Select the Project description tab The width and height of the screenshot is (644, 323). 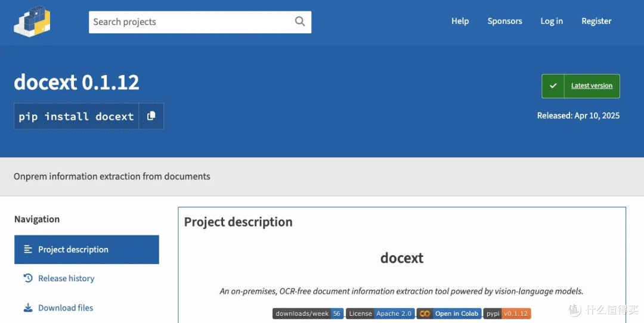point(73,250)
